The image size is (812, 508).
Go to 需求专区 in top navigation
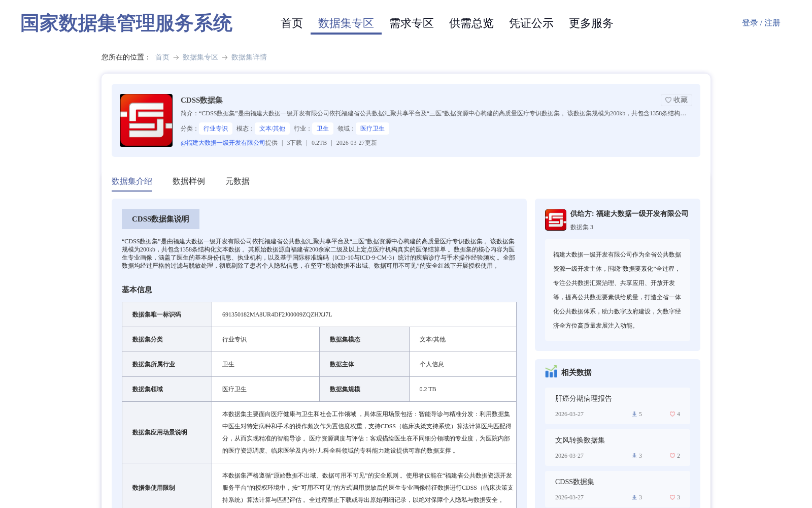[412, 23]
